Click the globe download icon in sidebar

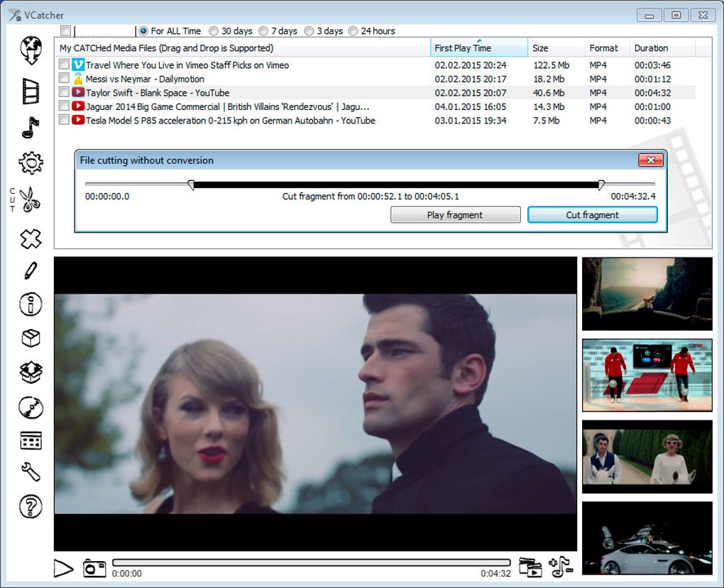click(x=31, y=50)
